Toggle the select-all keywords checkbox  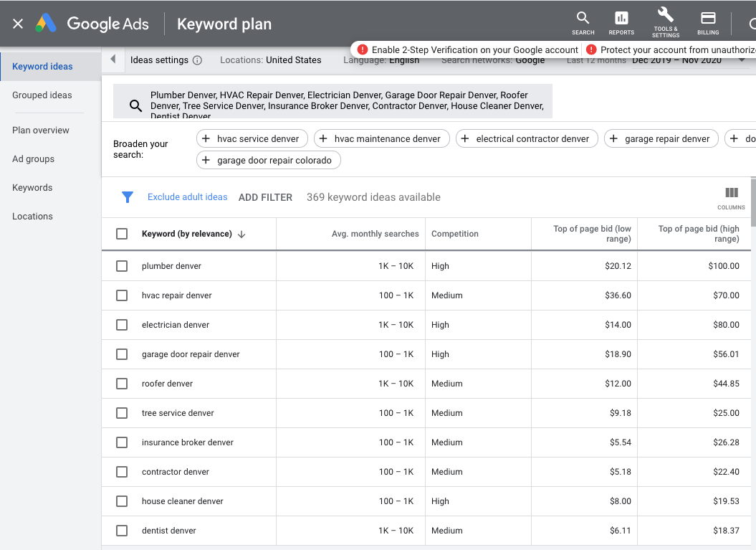pyautogui.click(x=122, y=234)
